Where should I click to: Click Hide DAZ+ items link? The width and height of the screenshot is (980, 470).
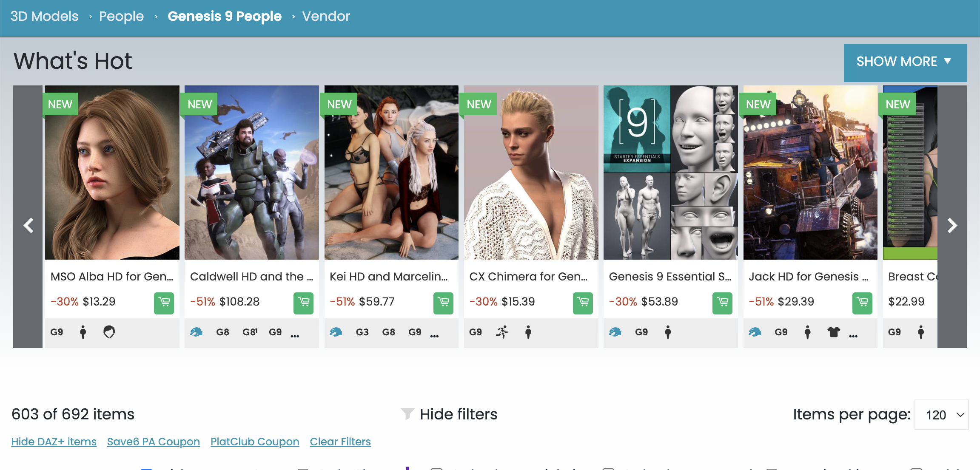click(x=54, y=442)
